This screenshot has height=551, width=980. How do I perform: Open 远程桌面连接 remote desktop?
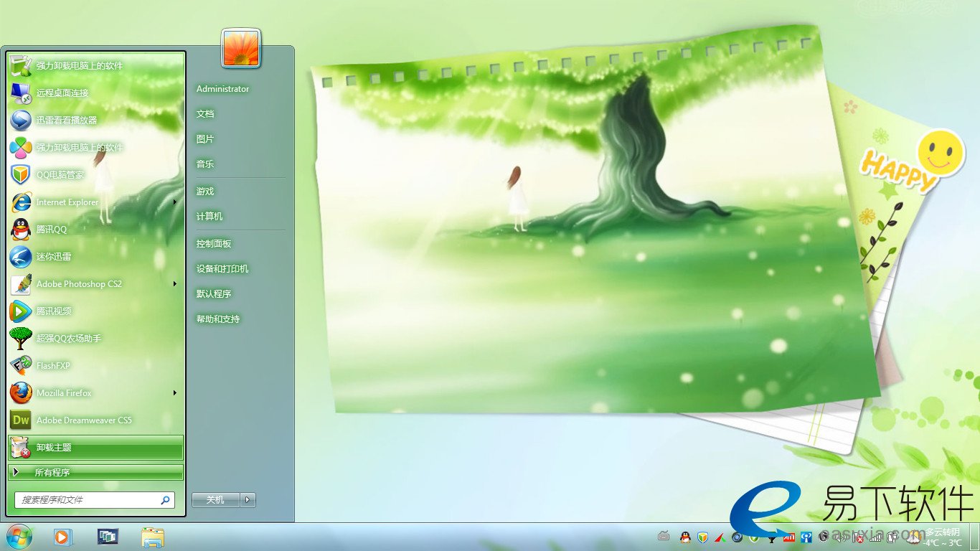[x=62, y=93]
